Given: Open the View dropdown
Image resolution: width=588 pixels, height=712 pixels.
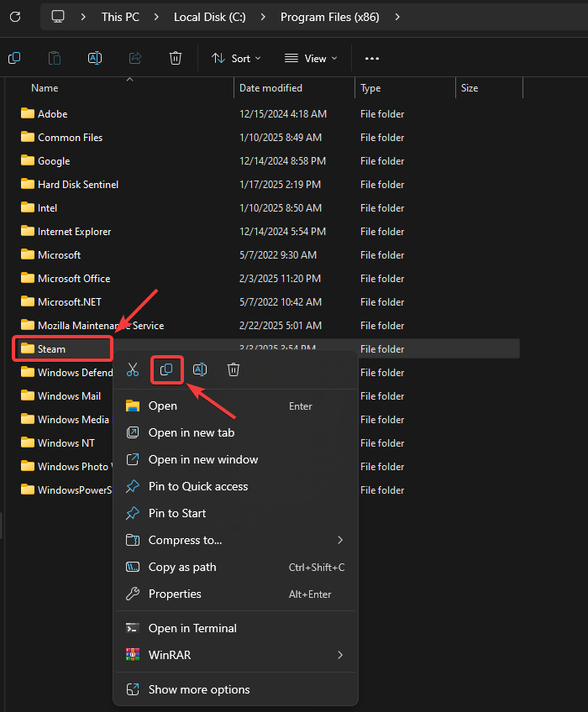Looking at the screenshot, I should click(x=311, y=58).
